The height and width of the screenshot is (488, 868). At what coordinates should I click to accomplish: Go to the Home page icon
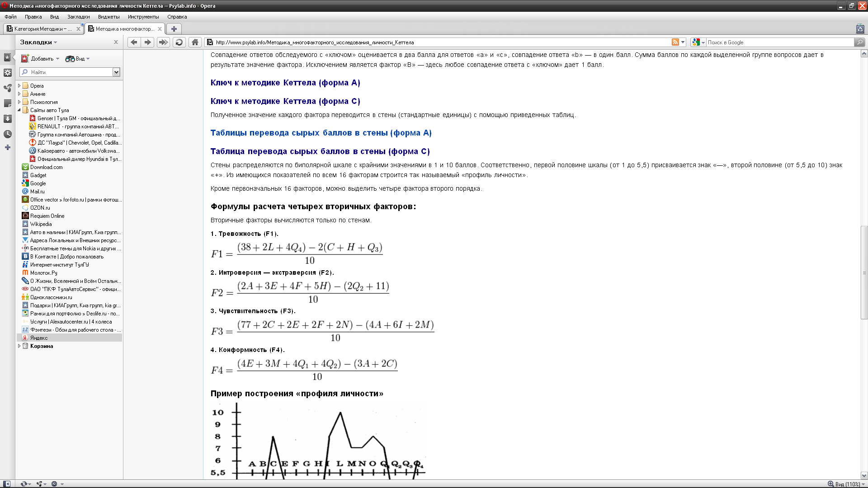pos(195,42)
